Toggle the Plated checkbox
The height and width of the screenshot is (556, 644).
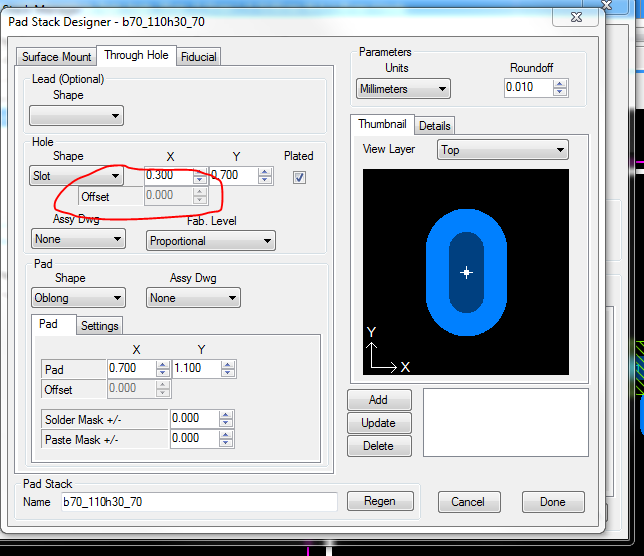tap(299, 177)
